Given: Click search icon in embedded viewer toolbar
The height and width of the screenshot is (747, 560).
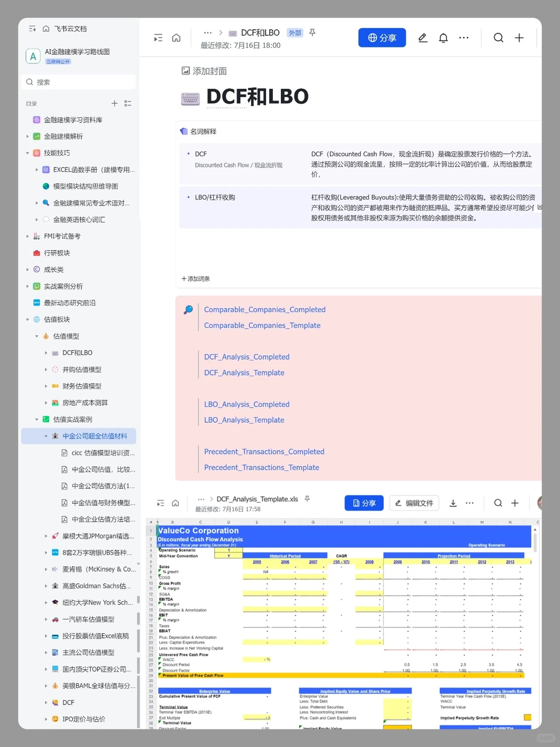Looking at the screenshot, I should (x=498, y=503).
